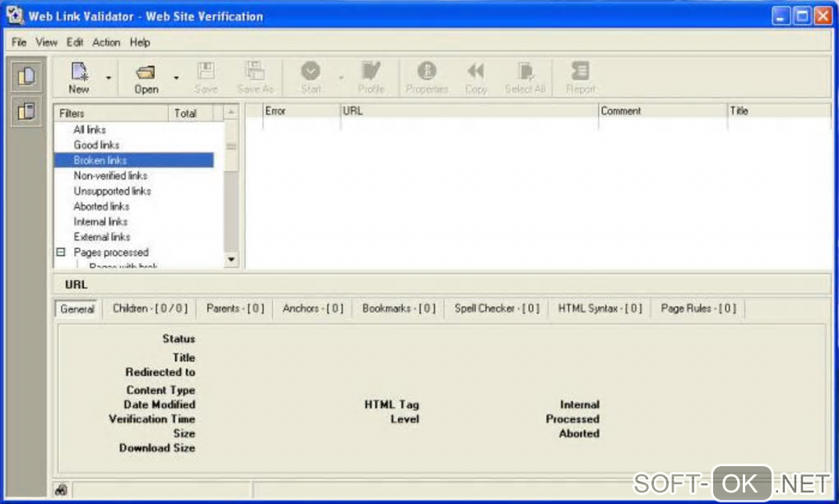Image resolution: width=839 pixels, height=504 pixels.
Task: Select the Good links filter
Action: click(96, 145)
